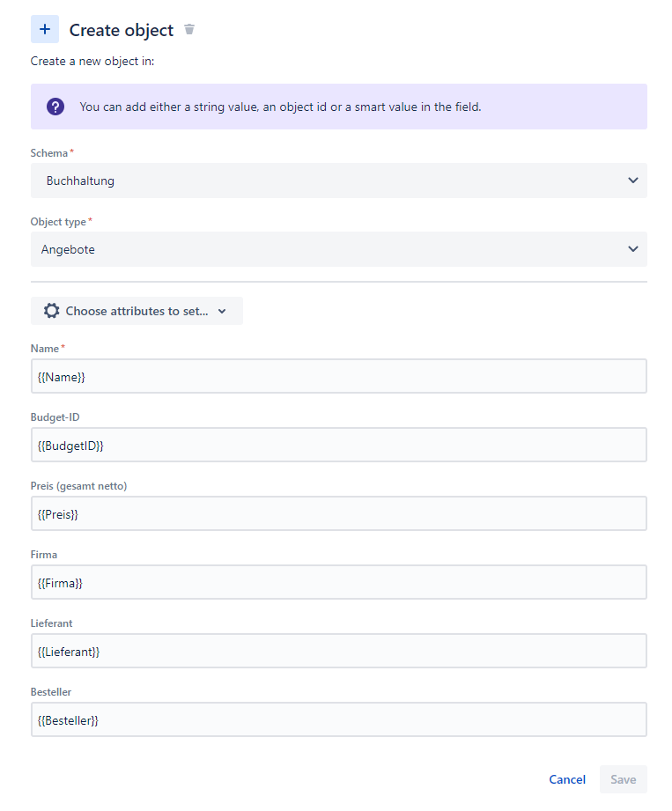Click into the Firma field
The height and width of the screenshot is (811, 672).
(x=339, y=582)
